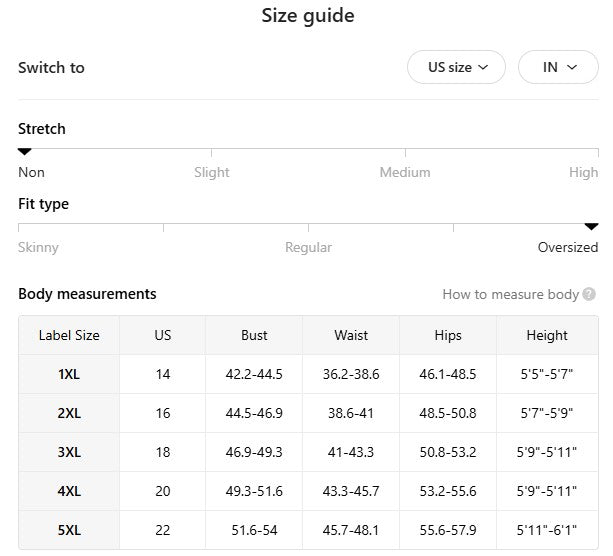Click the Height column header
The height and width of the screenshot is (556, 613).
click(x=546, y=336)
